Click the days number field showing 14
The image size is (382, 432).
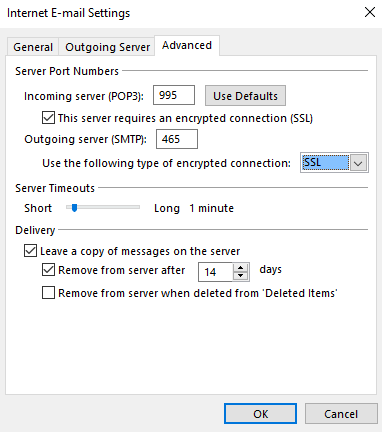[x=215, y=272]
